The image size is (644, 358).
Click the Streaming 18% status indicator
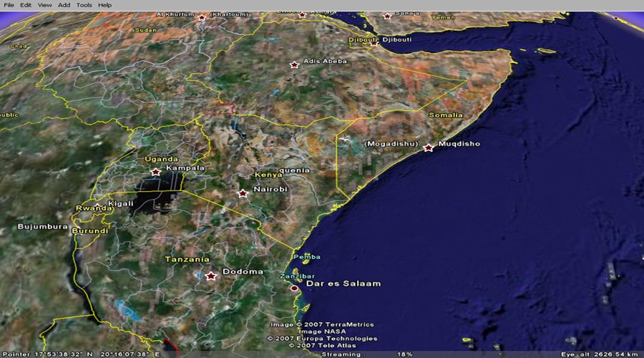coord(367,354)
